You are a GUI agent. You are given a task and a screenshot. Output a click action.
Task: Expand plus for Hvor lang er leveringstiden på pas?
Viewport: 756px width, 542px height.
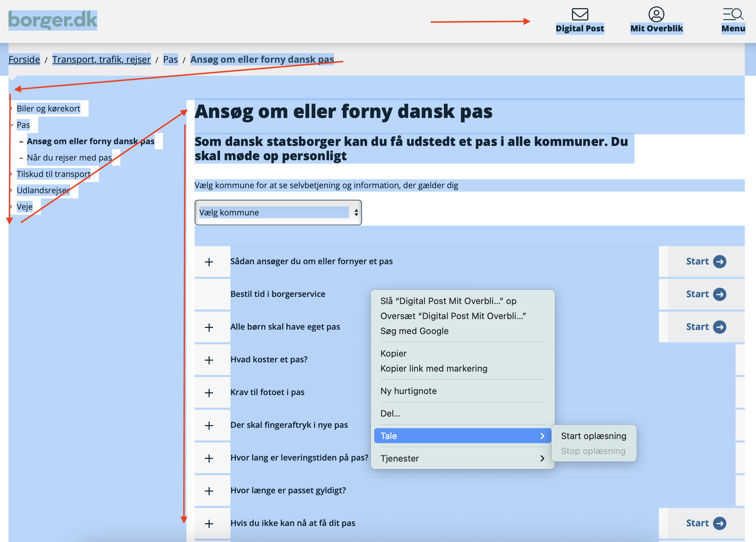pos(209,458)
